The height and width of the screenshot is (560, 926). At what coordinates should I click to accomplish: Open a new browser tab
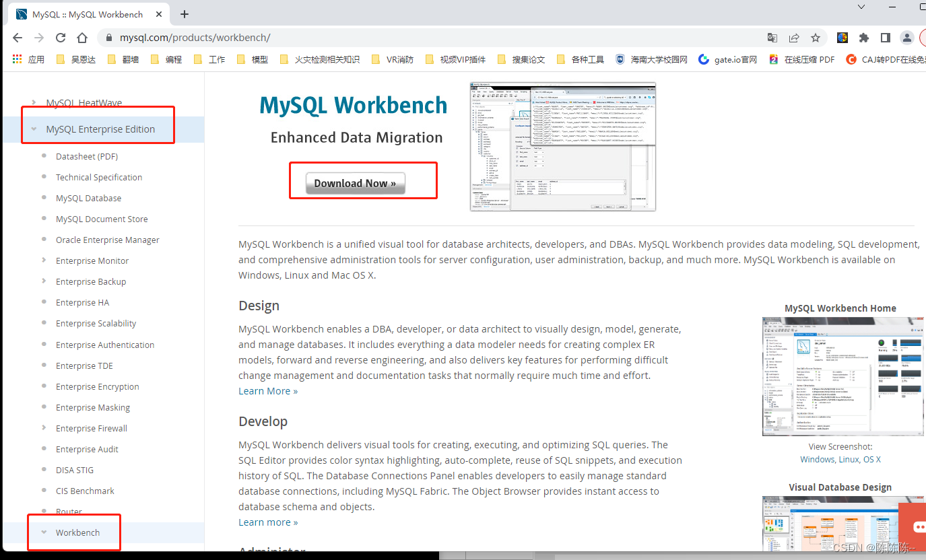pos(185,14)
